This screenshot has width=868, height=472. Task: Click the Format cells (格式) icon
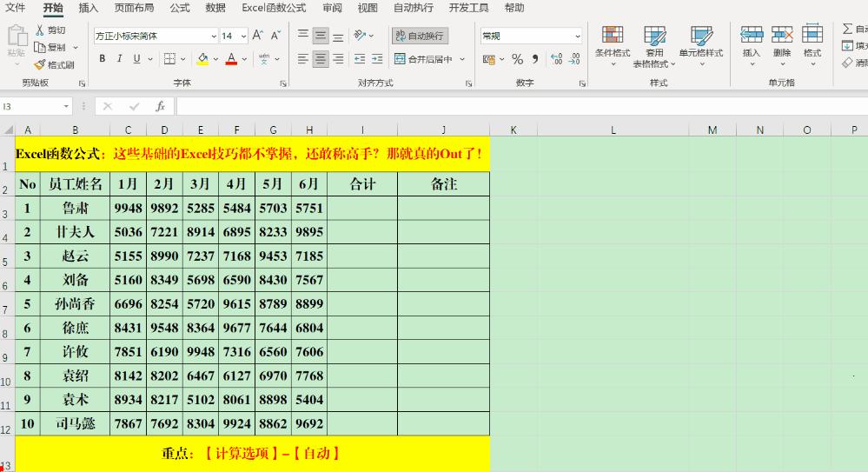click(812, 35)
